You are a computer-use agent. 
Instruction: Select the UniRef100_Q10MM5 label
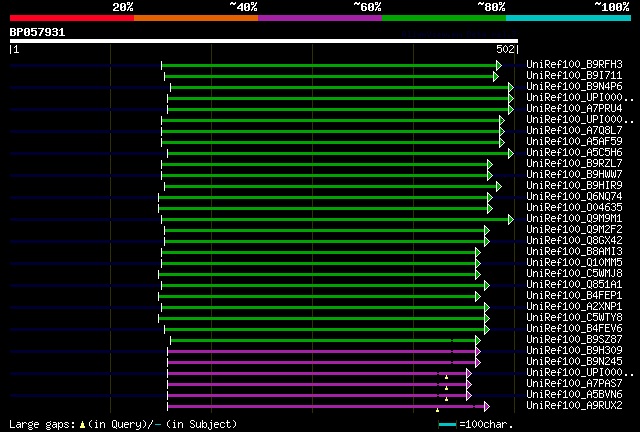(x=574, y=263)
